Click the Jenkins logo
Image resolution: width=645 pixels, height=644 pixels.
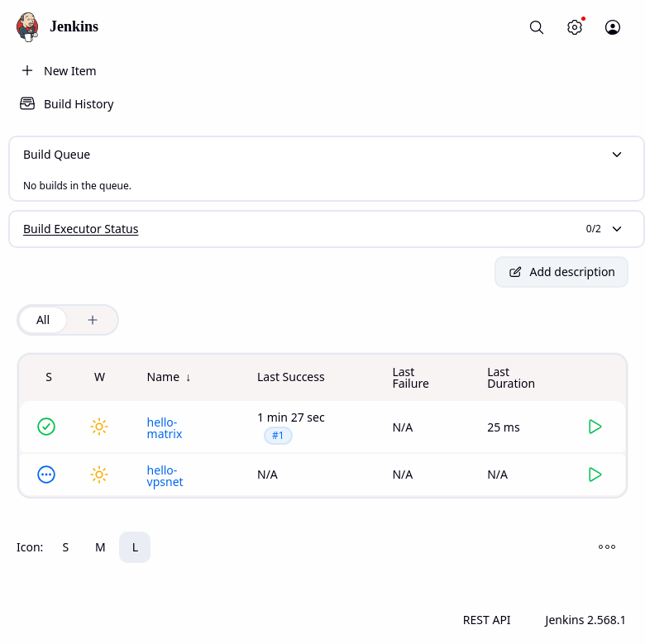[x=27, y=26]
